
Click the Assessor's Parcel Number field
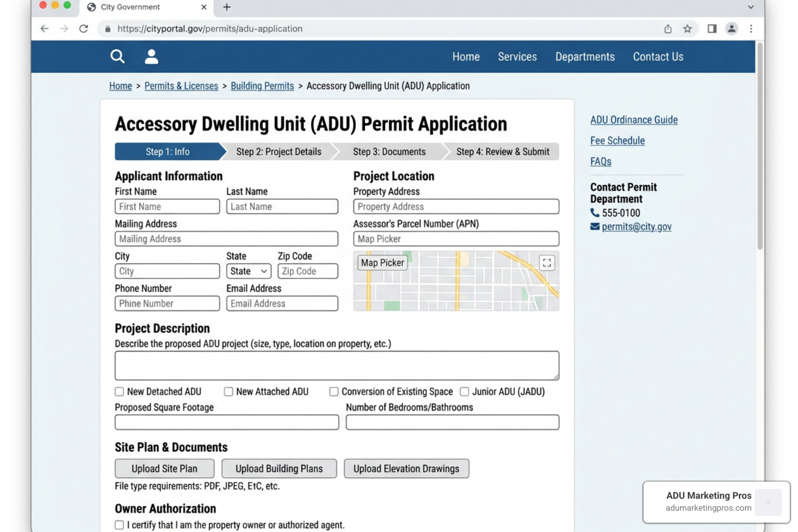456,239
